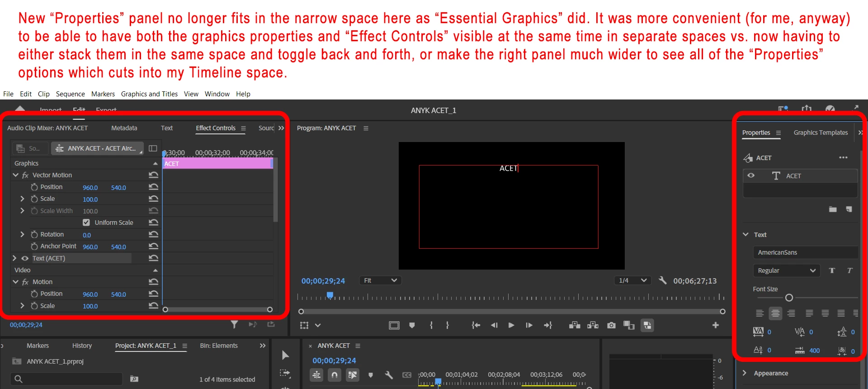Viewport: 868px width, 389px height.
Task: Open the Button Editor plus icon
Action: pyautogui.click(x=716, y=325)
